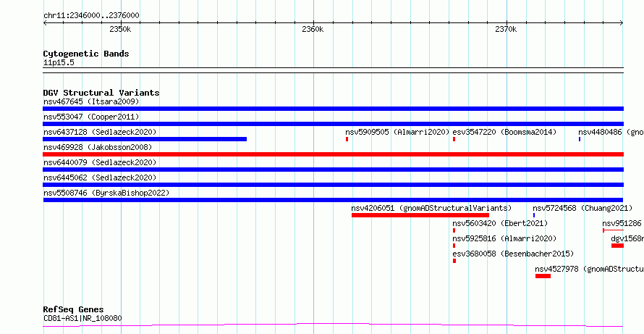Open the nsv6445062 (Sedlazeck2020) label
The image size is (644, 334).
tap(100, 178)
